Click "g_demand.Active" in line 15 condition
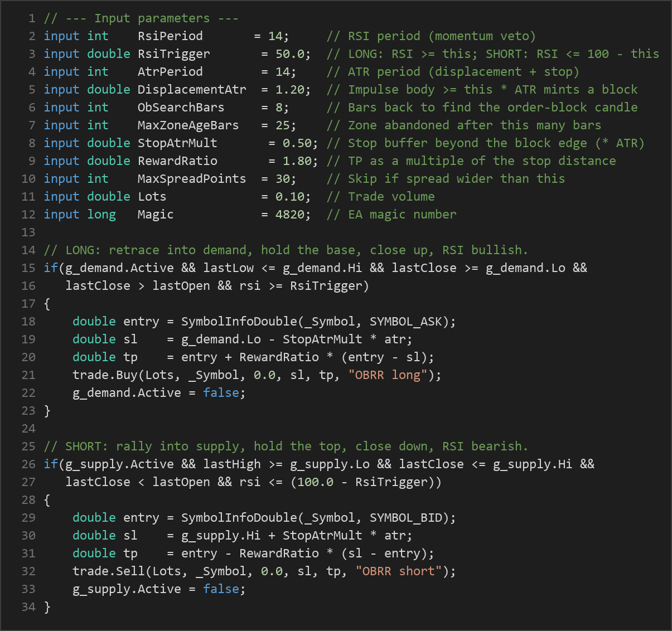672x631 pixels. [119, 268]
